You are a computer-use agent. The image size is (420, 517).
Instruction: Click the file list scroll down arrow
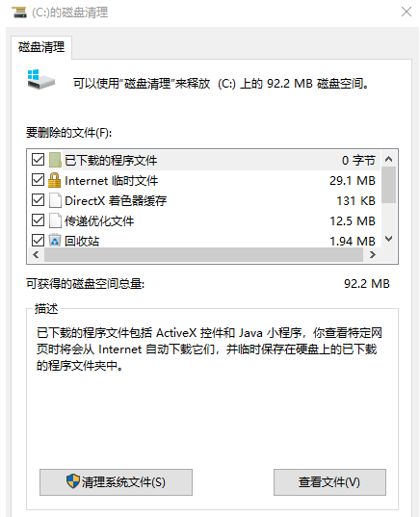[x=388, y=239]
